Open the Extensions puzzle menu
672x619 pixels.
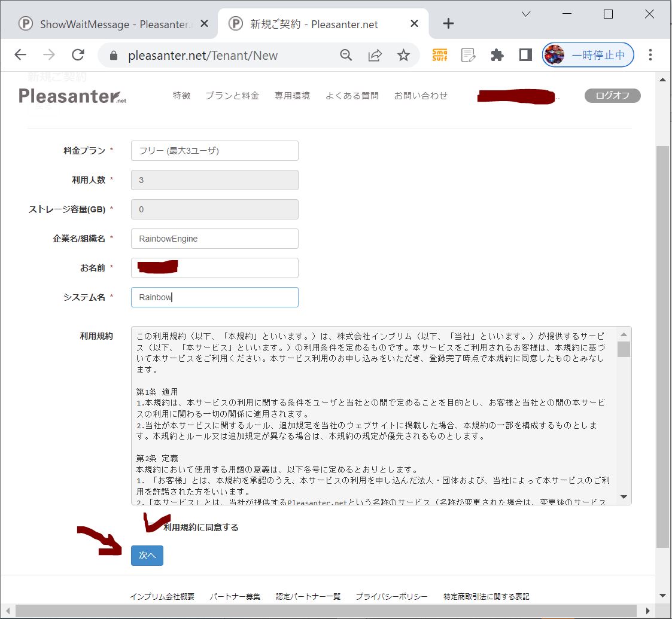(x=497, y=55)
